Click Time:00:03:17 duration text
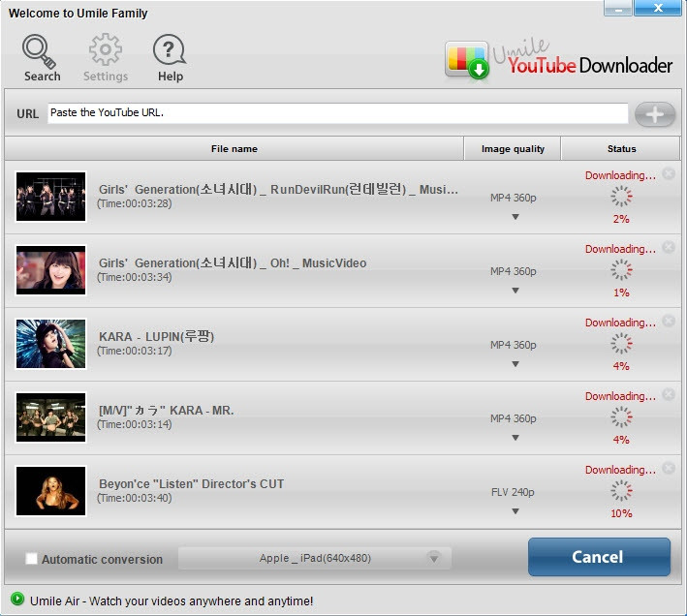 pos(135,351)
